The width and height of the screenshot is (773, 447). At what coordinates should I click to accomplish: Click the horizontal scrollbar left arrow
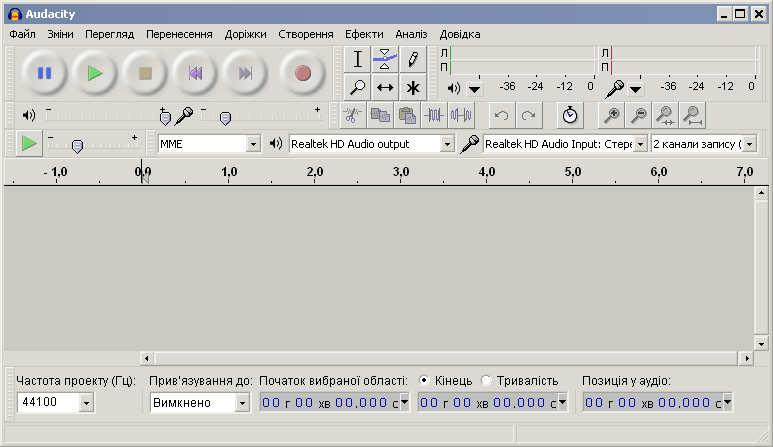coord(146,358)
